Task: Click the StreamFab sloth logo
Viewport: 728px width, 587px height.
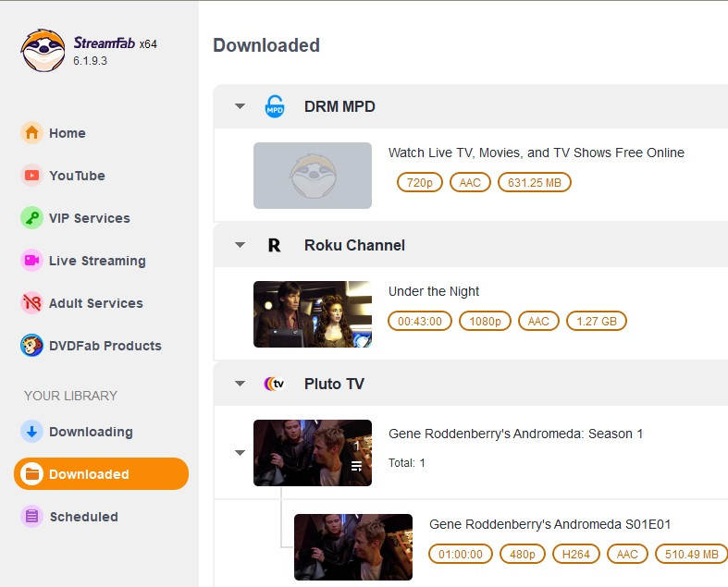Action: (x=43, y=51)
